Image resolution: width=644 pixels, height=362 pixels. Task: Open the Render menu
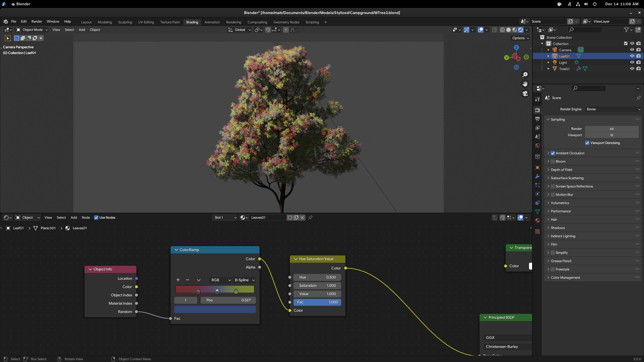coord(37,22)
